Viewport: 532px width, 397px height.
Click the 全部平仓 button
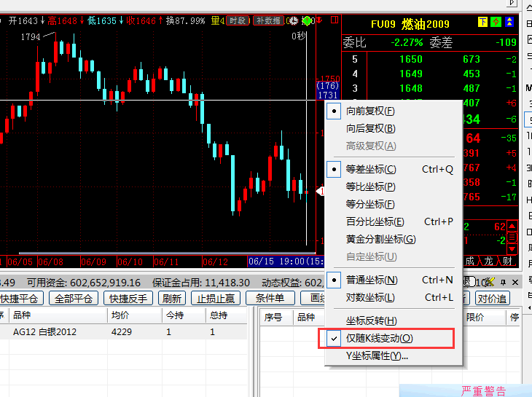pos(74,299)
